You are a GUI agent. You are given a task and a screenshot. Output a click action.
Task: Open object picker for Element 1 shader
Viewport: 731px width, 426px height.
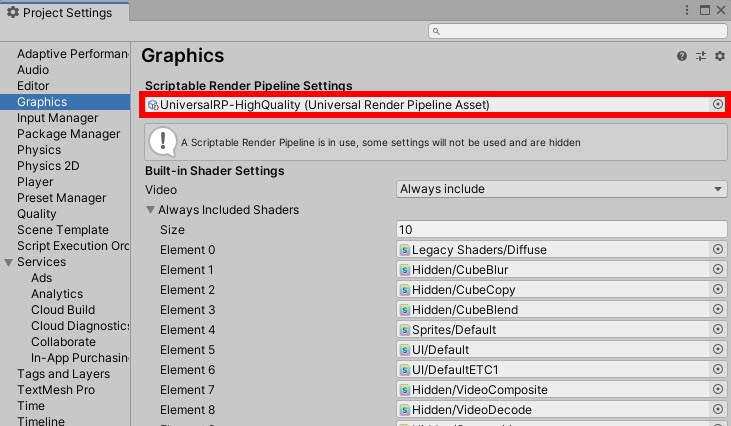(718, 269)
